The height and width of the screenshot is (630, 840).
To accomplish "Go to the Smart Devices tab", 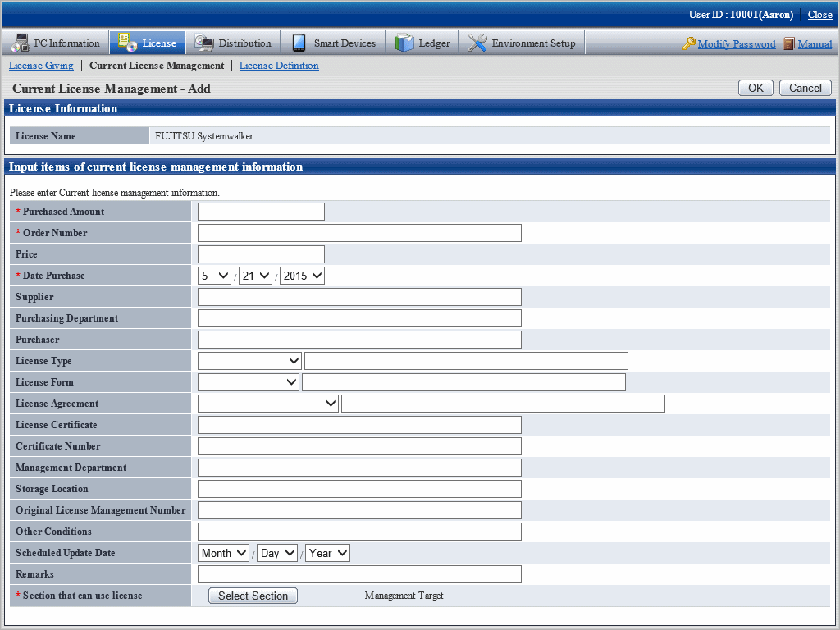I will pyautogui.click(x=333, y=43).
